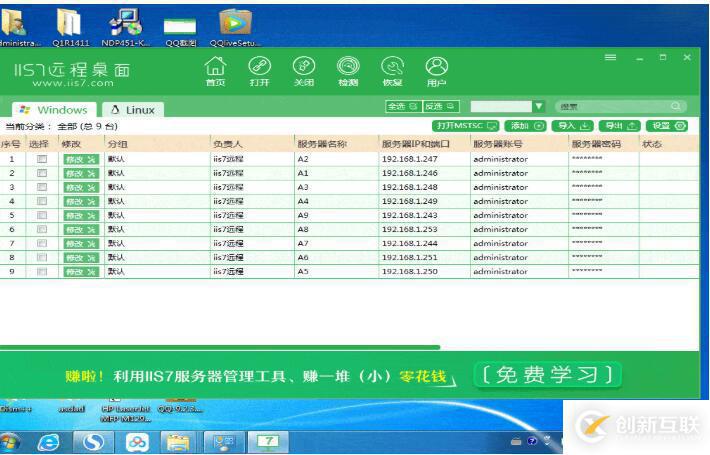Screen dimensions: 710x455
Task: Check the box for server A5
Action: pos(42,271)
